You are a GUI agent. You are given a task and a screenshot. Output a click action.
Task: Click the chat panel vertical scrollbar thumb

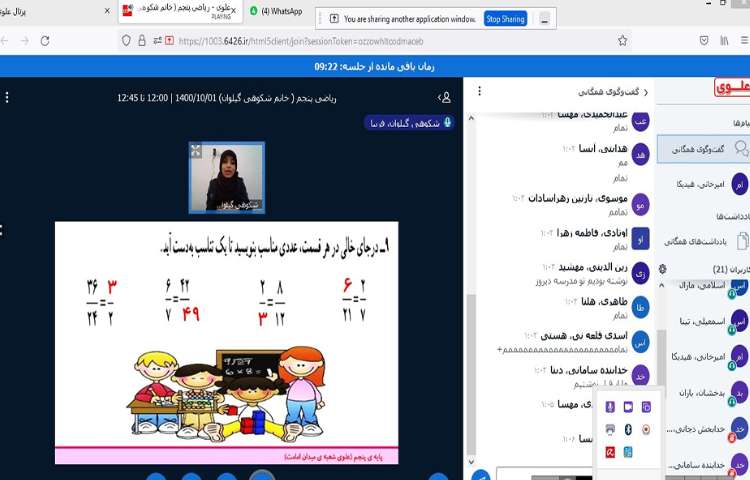pos(471,374)
